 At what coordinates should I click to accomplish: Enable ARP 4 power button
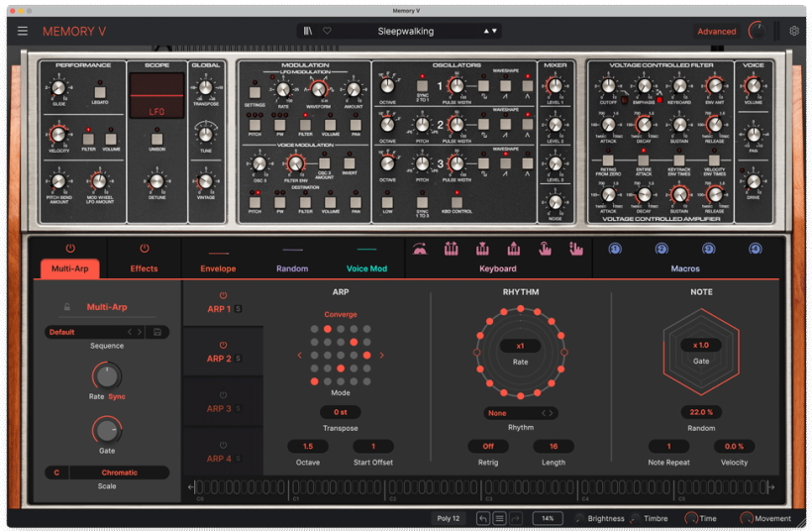[223, 445]
